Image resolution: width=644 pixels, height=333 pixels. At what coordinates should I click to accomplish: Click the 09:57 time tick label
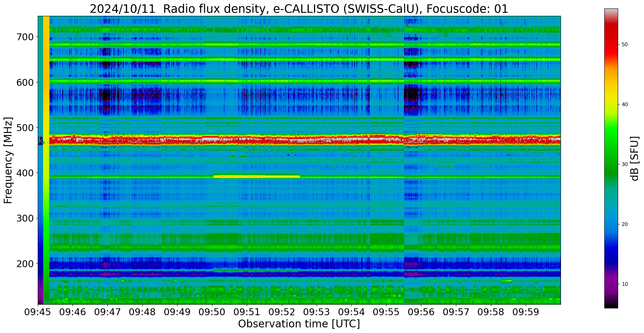tap(456, 312)
